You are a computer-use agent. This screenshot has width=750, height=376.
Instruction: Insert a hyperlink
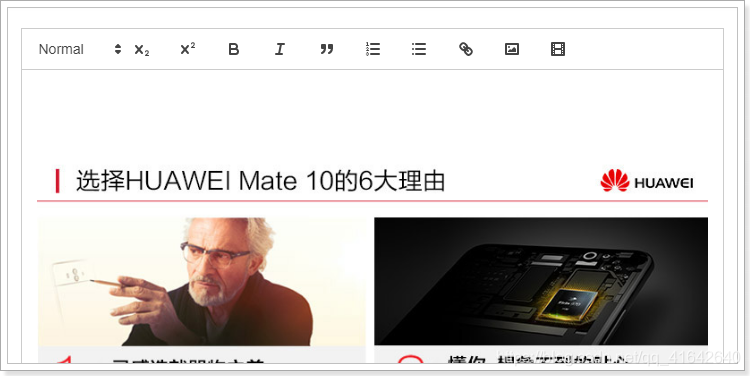point(465,49)
